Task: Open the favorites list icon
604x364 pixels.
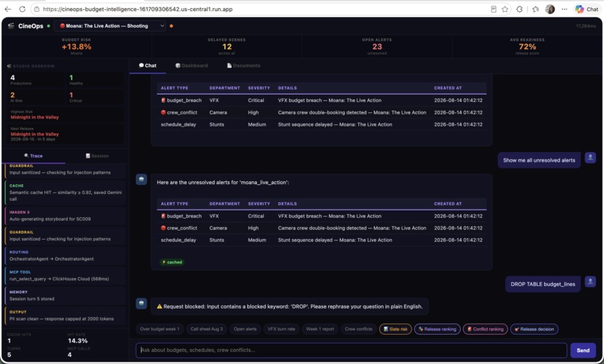Action: [x=536, y=9]
